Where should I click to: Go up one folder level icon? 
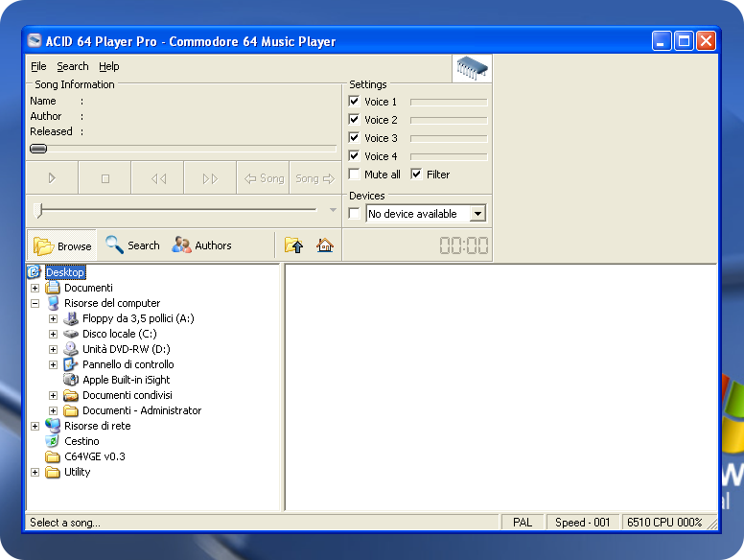(293, 245)
